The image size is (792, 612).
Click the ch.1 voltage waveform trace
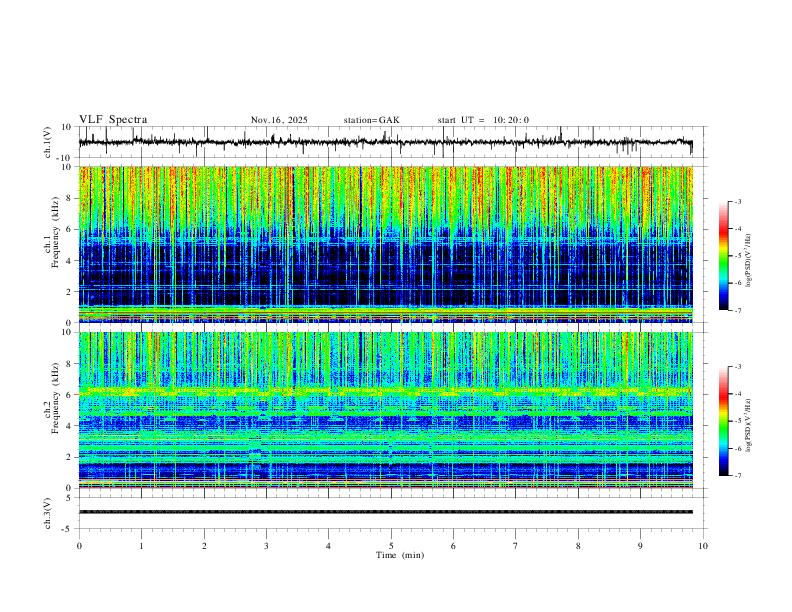coord(386,142)
